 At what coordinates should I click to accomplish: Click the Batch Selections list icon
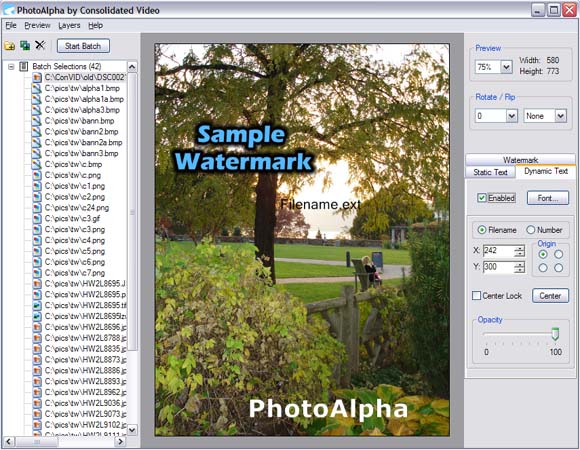(24, 67)
